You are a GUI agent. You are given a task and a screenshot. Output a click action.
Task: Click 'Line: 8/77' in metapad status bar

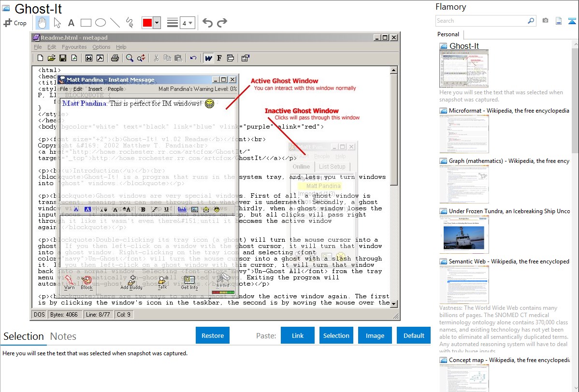(98, 315)
